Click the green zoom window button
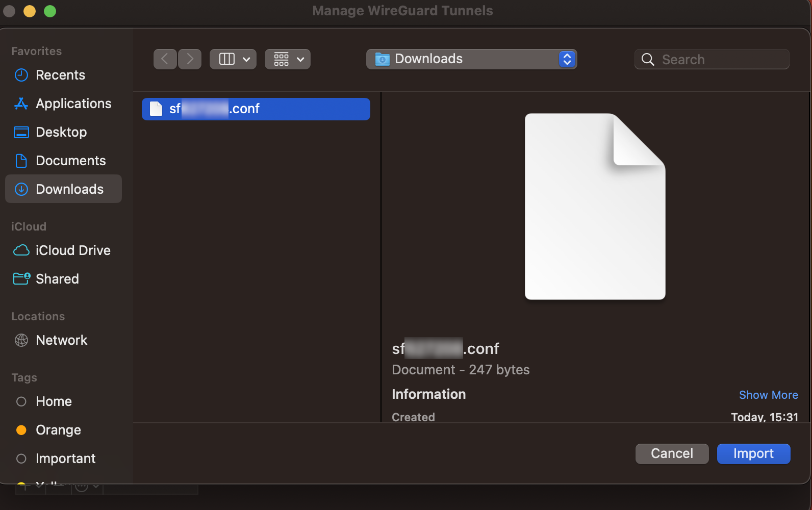This screenshot has width=812, height=510. click(50, 11)
